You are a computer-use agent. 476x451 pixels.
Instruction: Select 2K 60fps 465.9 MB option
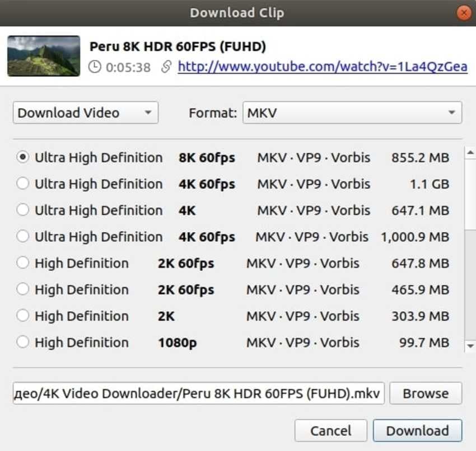click(22, 290)
